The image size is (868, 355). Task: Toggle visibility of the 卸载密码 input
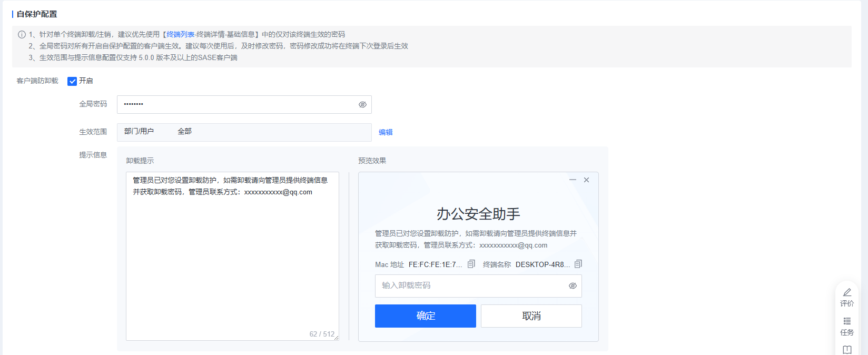(x=573, y=286)
